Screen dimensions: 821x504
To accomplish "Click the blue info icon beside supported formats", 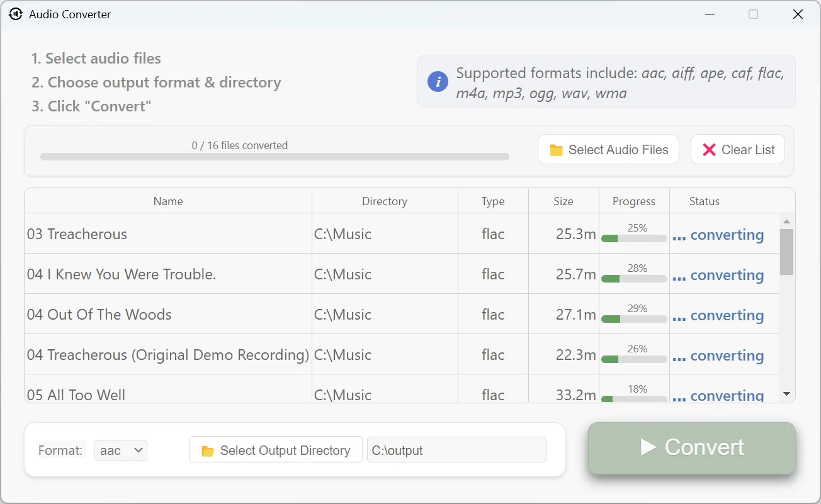I will [x=438, y=81].
